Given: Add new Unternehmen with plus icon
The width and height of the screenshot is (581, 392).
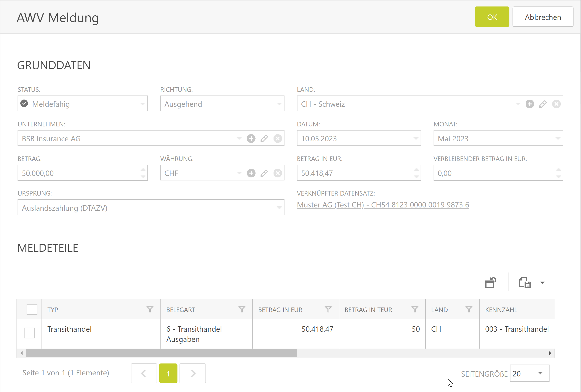Looking at the screenshot, I should pos(251,139).
